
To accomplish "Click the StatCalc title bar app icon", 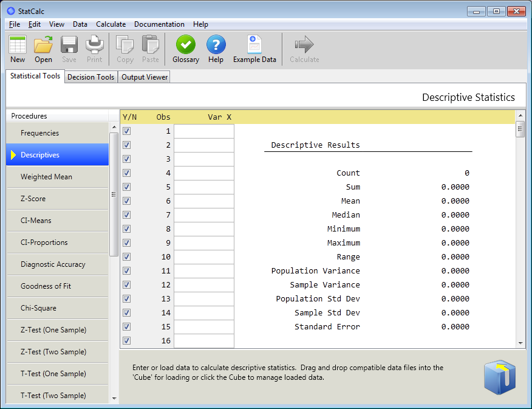I will point(11,11).
